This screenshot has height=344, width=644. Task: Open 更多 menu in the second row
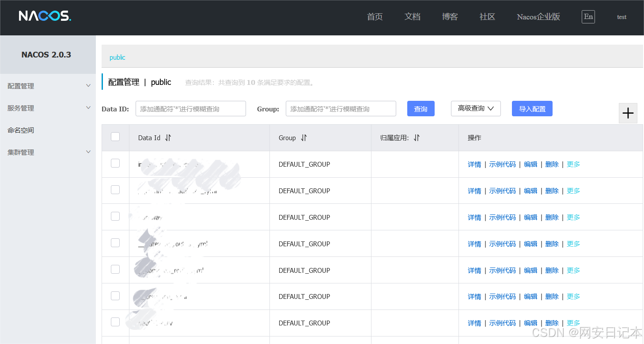pyautogui.click(x=573, y=191)
